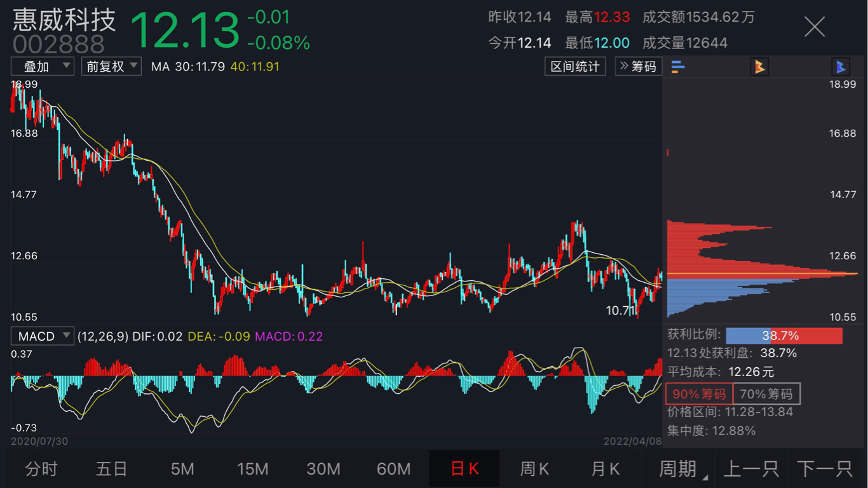Screen dimensions: 868x488
Task: Select the blue-orange chip distribution bars icon
Action: (x=678, y=66)
